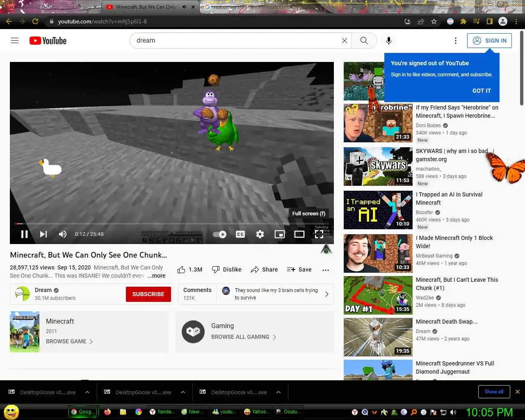
Task: Open the taskbar volume tray icon
Action: 453,412
